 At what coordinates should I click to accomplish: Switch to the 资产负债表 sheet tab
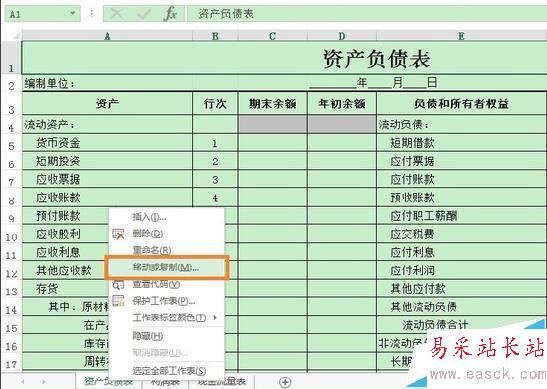pos(109,382)
